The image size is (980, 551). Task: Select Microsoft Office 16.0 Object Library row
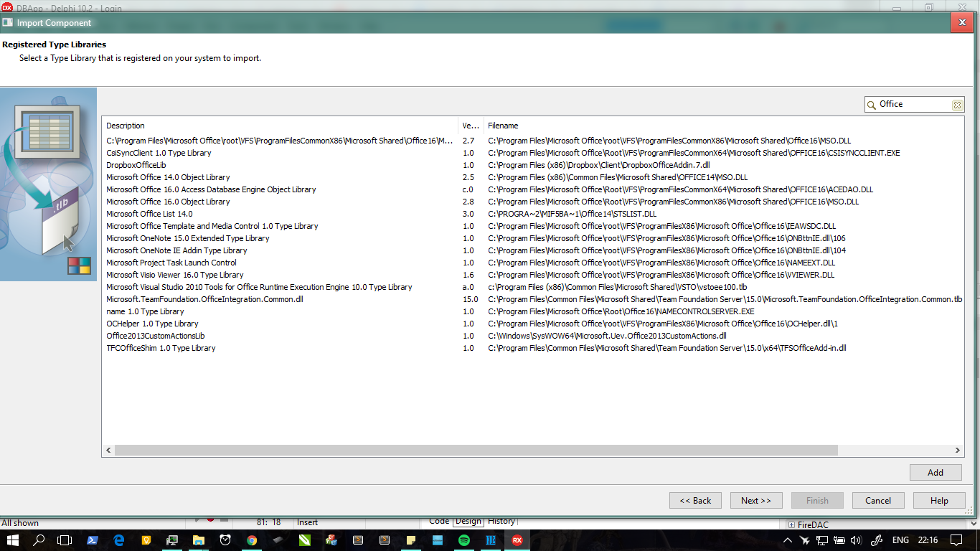tap(168, 202)
